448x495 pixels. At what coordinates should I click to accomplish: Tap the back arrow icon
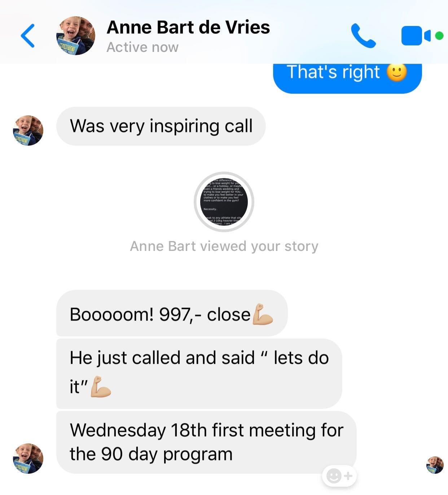(28, 36)
